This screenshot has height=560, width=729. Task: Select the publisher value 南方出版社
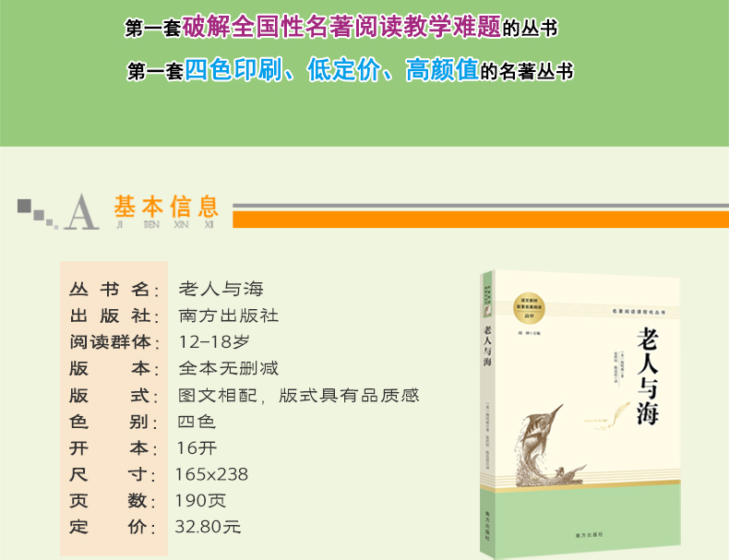(x=228, y=316)
